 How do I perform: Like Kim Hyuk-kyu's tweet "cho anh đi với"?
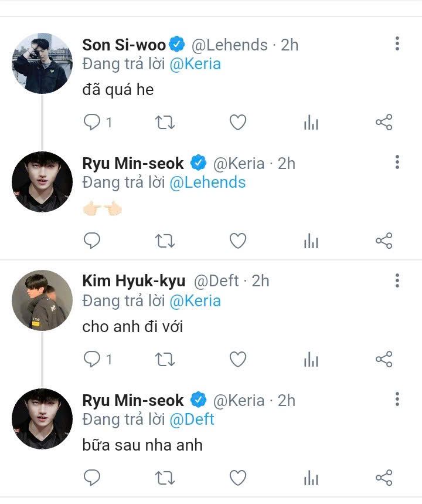[237, 359]
